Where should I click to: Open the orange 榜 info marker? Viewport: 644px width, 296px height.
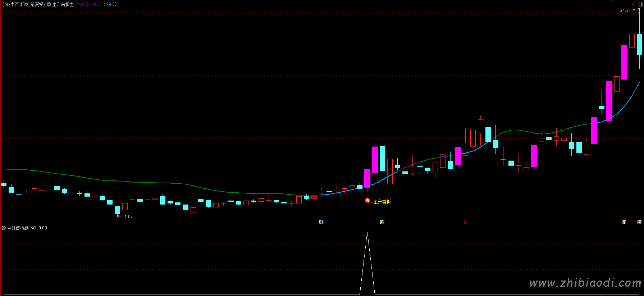tap(639, 222)
